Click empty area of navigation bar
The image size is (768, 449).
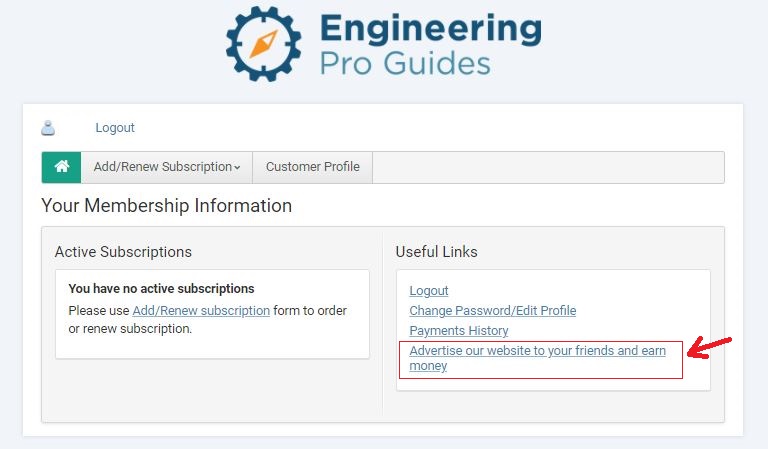[x=548, y=167]
